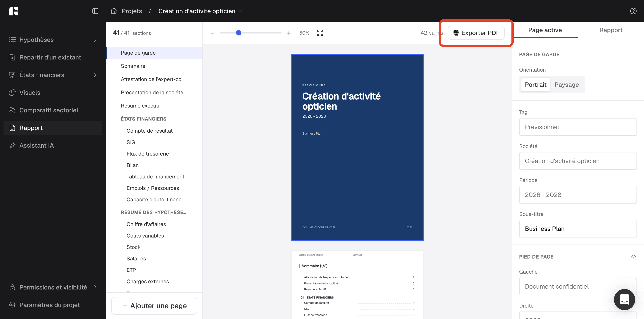Select Stock section
Screen dimensions: 644x319
(154, 247)
